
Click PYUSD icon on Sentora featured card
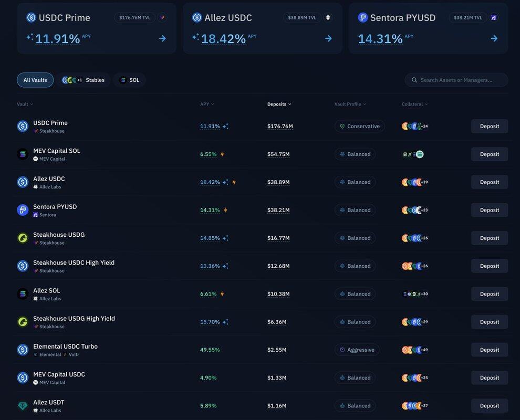[363, 17]
